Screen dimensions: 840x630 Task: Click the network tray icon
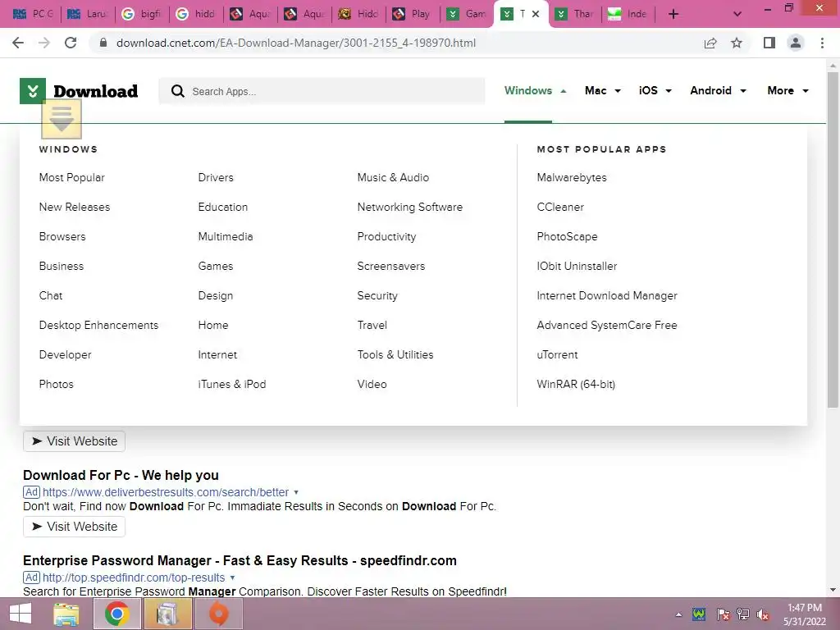[x=743, y=614]
